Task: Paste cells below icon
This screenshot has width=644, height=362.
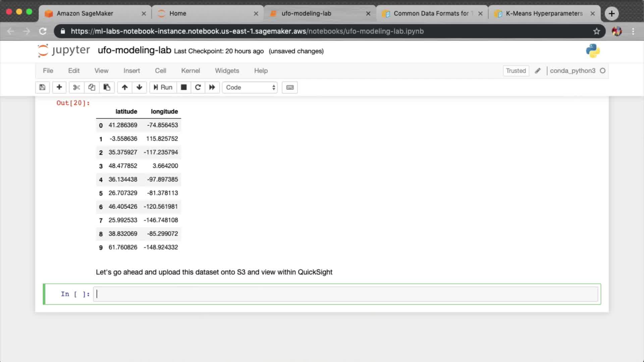Action: (107, 87)
